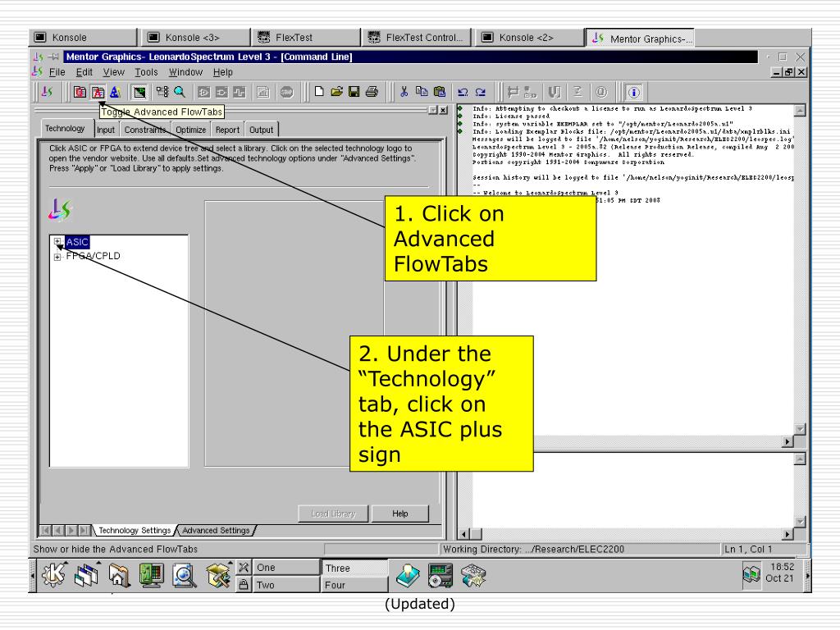The height and width of the screenshot is (630, 840).
Task: Copy with the two-pages toolbar icon
Action: coord(422,92)
